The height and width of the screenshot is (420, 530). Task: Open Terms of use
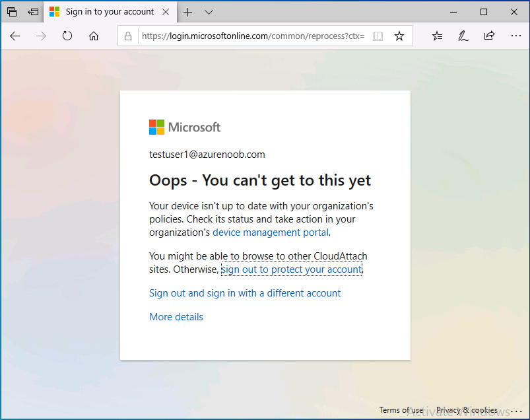click(x=401, y=410)
